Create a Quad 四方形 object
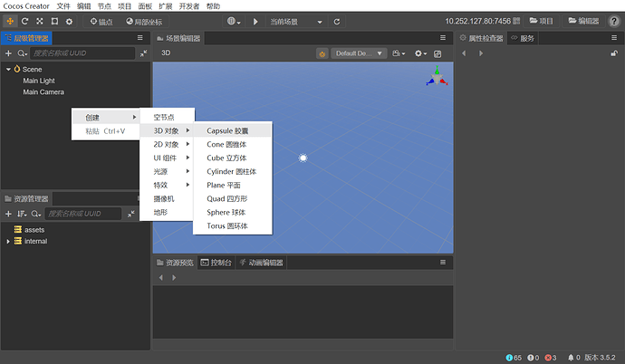 pyautogui.click(x=233, y=198)
